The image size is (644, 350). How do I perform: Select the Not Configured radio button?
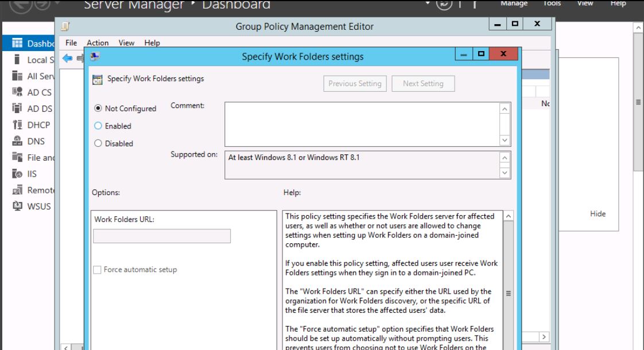[98, 108]
